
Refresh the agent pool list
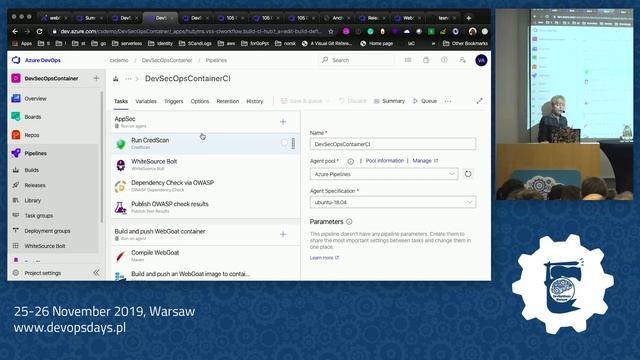tap(468, 174)
